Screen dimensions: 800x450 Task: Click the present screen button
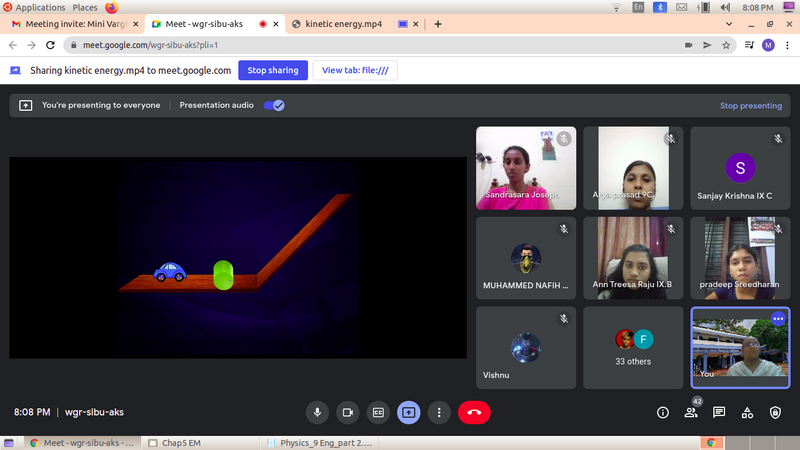coord(408,412)
